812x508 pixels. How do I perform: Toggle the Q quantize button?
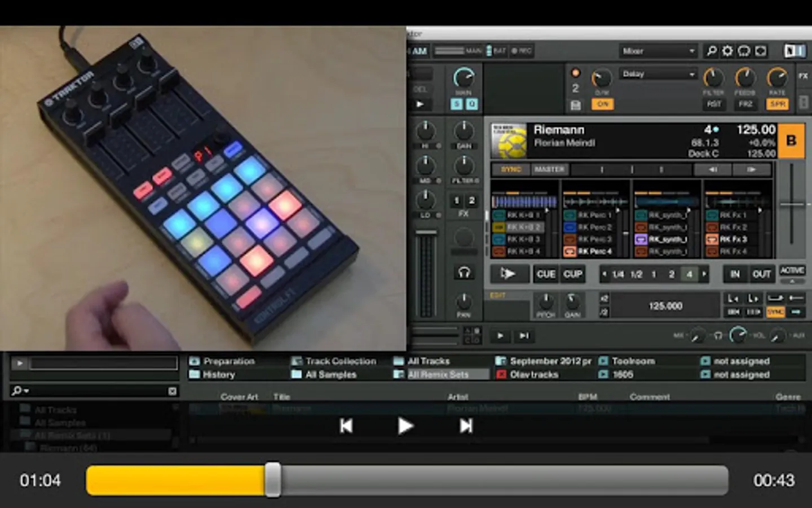coord(471,104)
